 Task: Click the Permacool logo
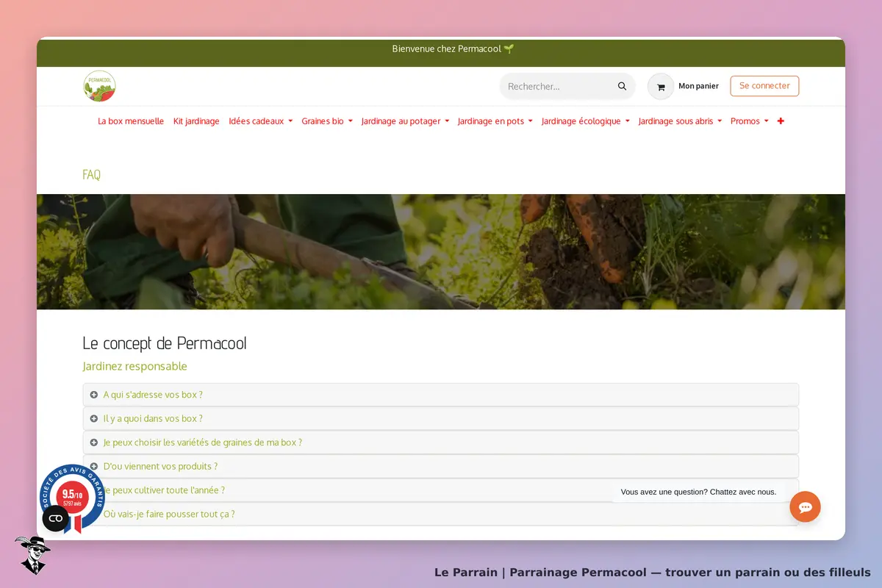[99, 86]
